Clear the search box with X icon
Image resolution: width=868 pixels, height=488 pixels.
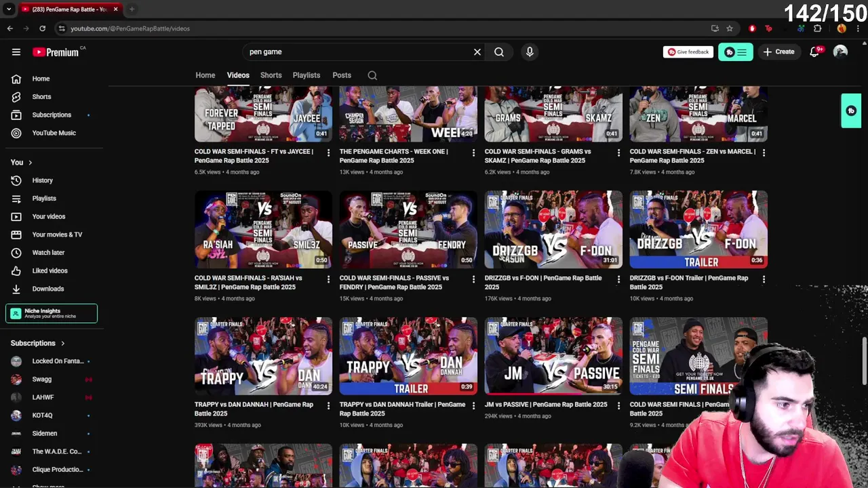(477, 52)
